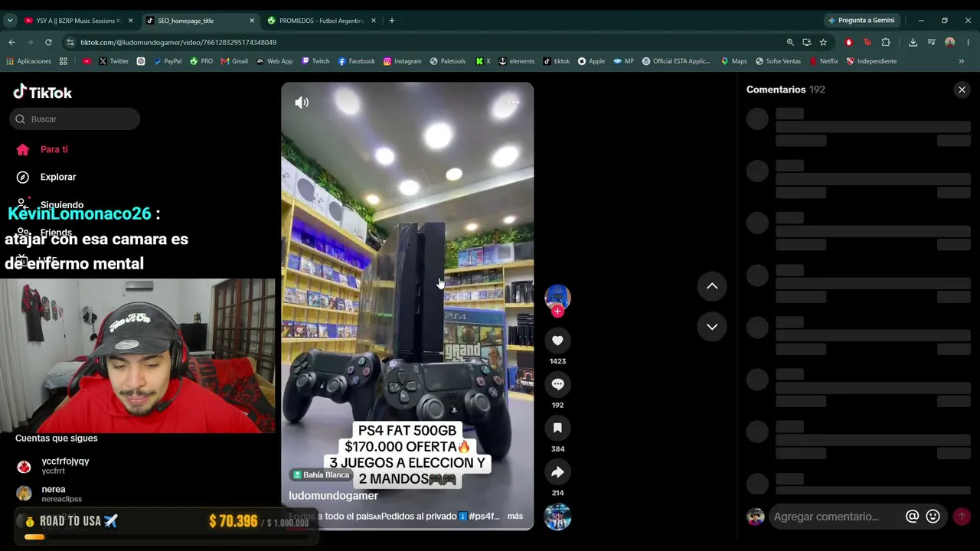This screenshot has width=980, height=551.
Task: Close the PROMIEDOS tab
Action: 373,21
